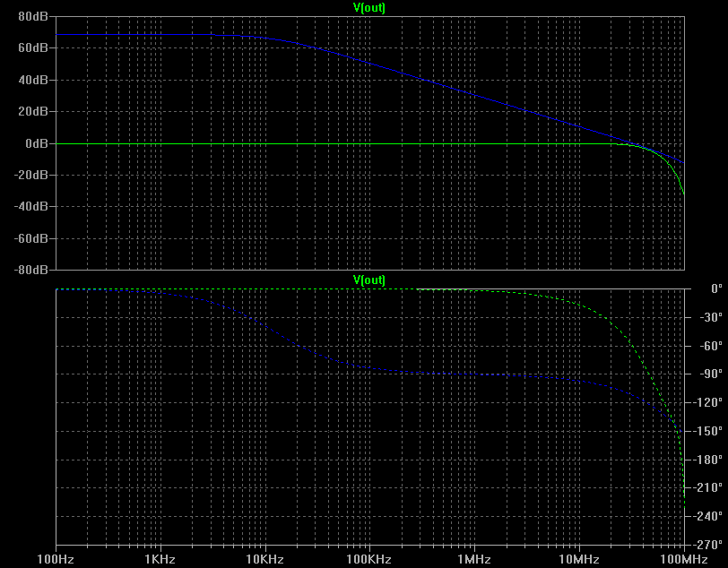Click the -20dB magnitude axis label
Image resolution: width=728 pixels, height=568 pixels.
point(31,175)
